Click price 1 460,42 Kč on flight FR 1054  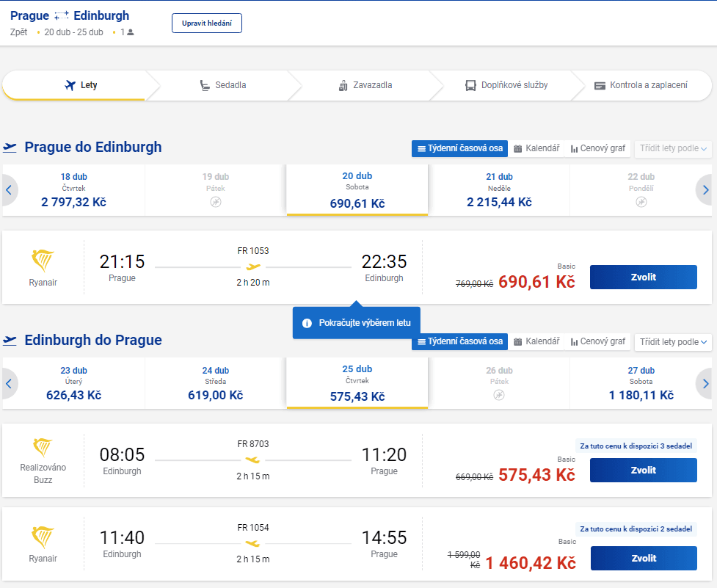(x=531, y=563)
